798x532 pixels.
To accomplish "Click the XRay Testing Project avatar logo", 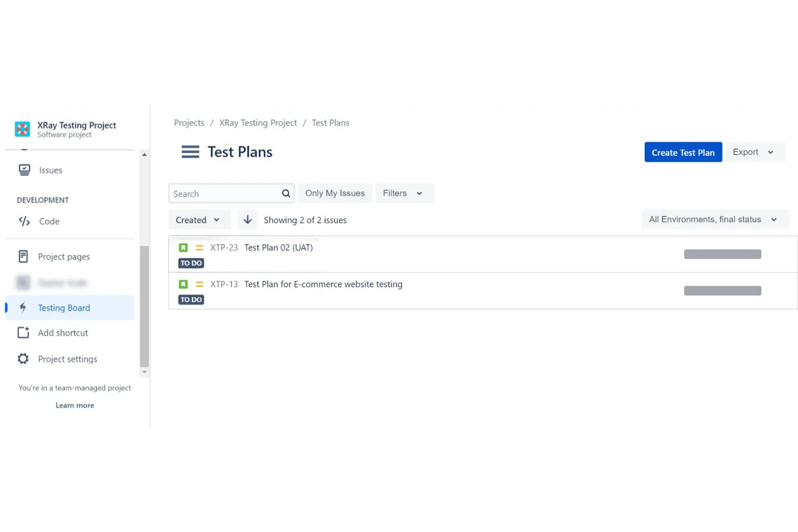I will point(22,129).
